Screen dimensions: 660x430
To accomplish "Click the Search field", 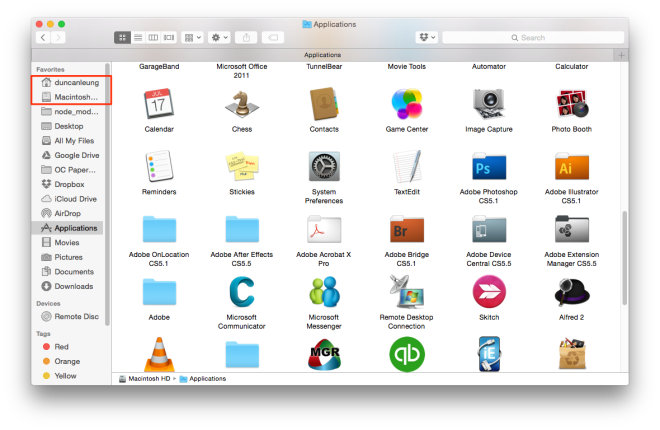I will click(533, 38).
